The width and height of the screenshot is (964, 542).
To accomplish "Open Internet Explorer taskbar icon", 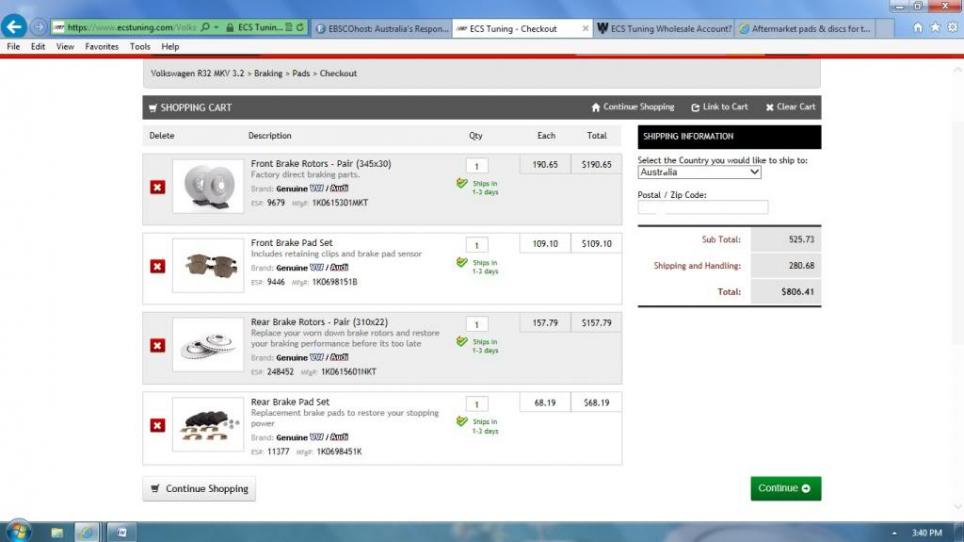I will [x=87, y=532].
